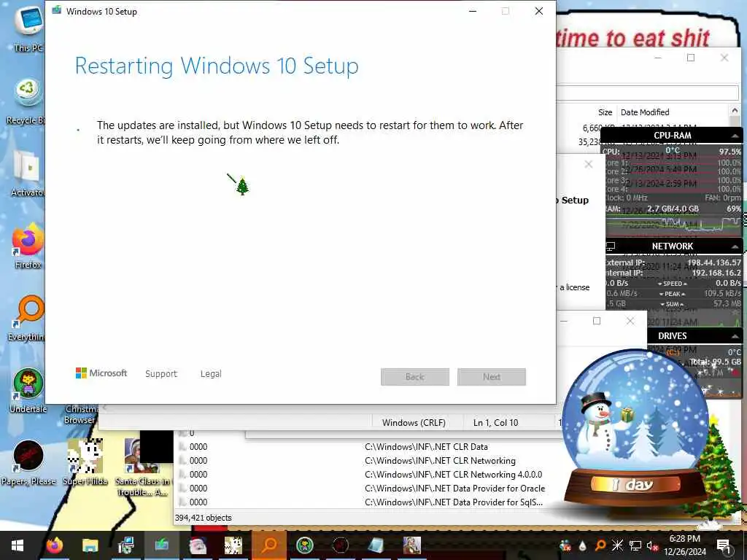Open SuperHilda desktop shortcut
This screenshot has width=747, height=560.
tap(85, 462)
